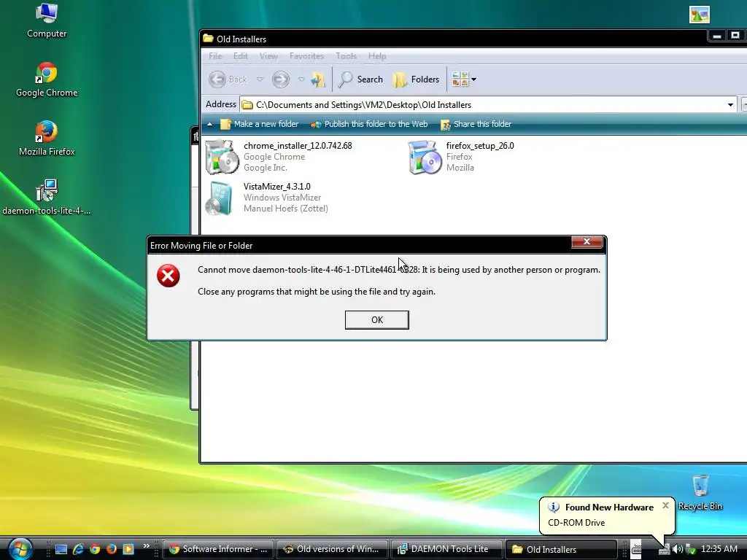Click Share this folder link
Viewport: 747px width, 560px height.
(476, 124)
